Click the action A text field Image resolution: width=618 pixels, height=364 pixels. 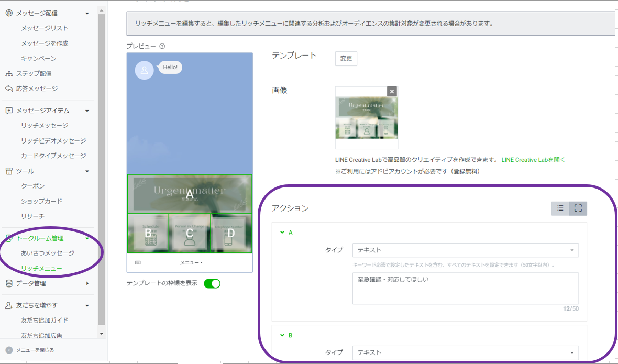466,289
